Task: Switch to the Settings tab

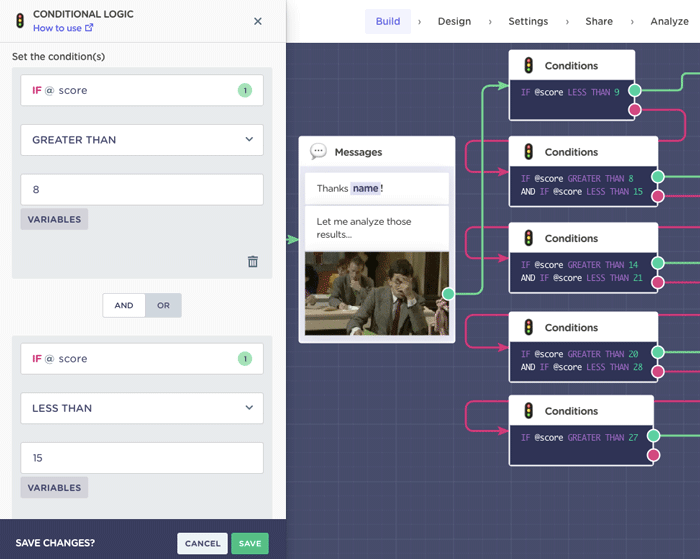Action: pyautogui.click(x=528, y=21)
